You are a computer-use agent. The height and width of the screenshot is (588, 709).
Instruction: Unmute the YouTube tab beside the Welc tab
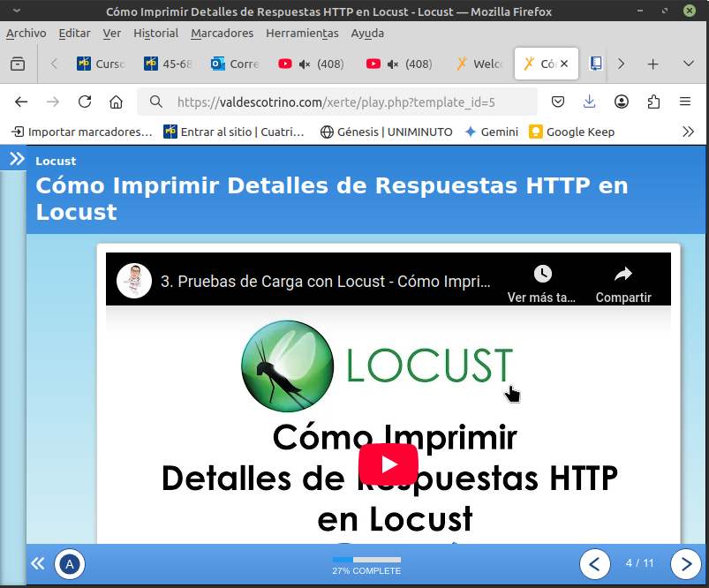[x=393, y=64]
